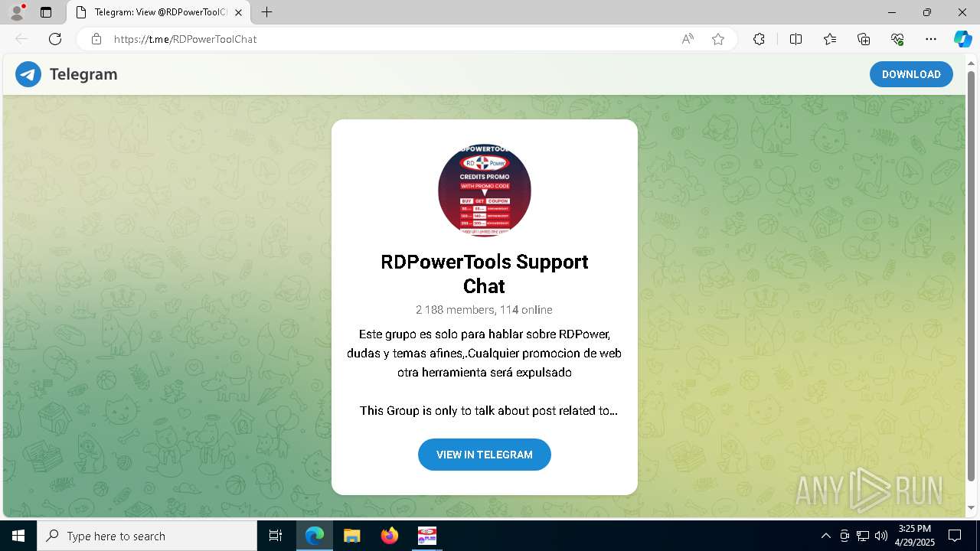
Task: Open Settings and more ellipsis menu
Action: click(x=931, y=39)
